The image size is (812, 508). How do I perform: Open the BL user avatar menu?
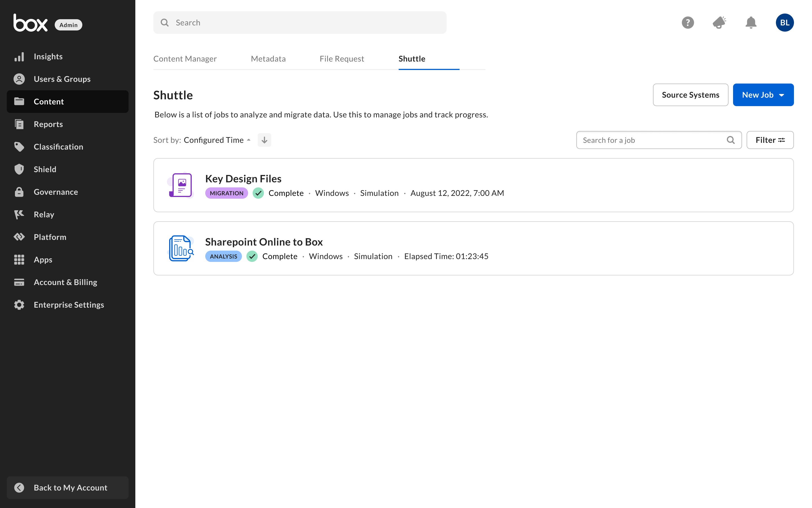(x=784, y=23)
